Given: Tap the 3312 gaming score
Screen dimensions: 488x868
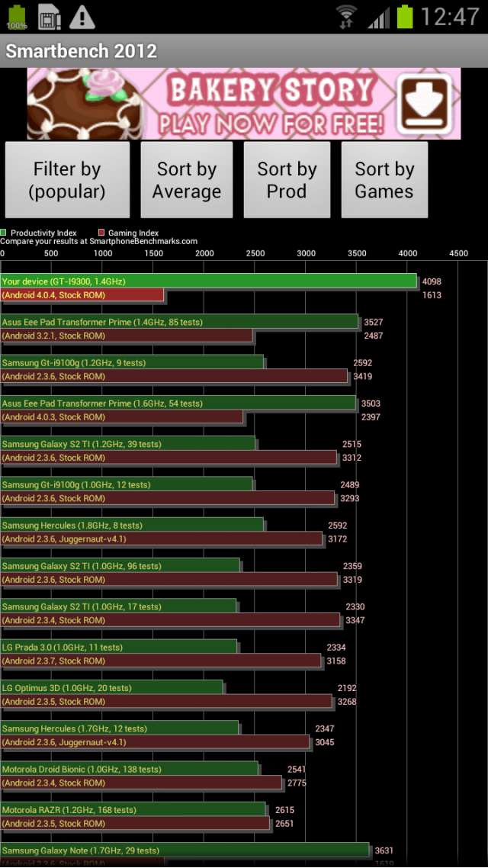Looking at the screenshot, I should 352,458.
